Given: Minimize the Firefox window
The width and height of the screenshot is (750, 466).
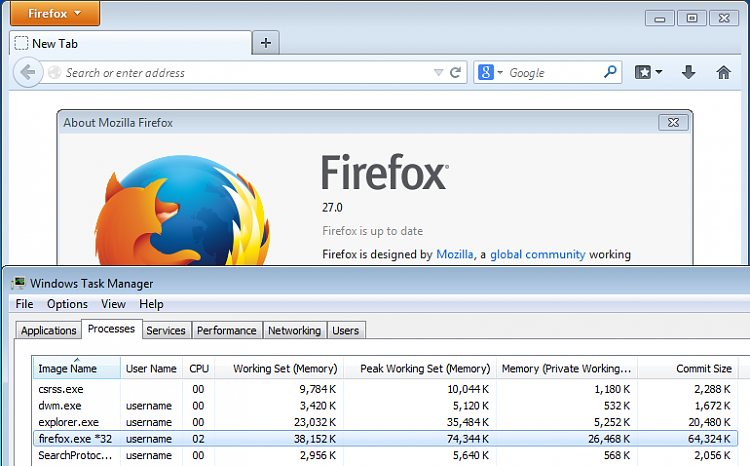Looking at the screenshot, I should click(x=660, y=19).
